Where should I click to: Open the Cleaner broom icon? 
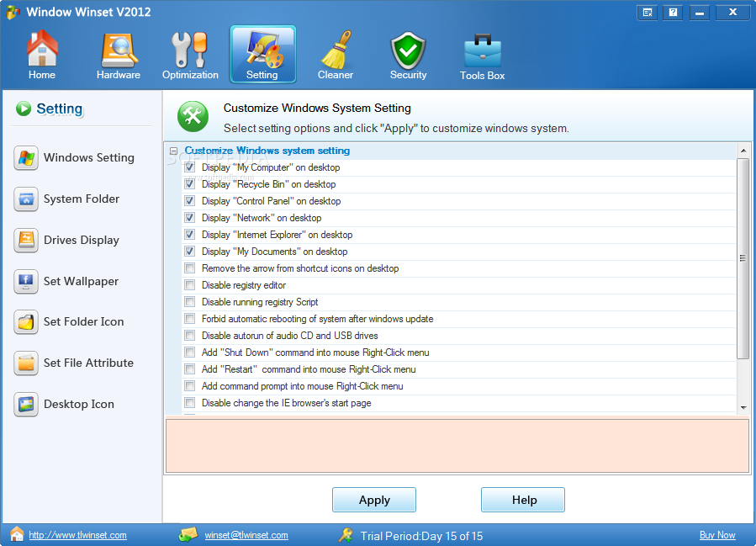336,50
